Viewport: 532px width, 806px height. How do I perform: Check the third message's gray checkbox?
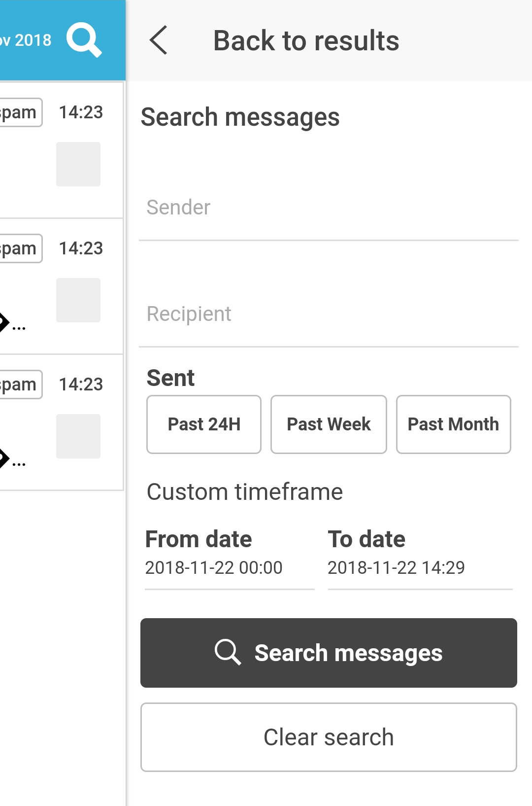point(78,436)
